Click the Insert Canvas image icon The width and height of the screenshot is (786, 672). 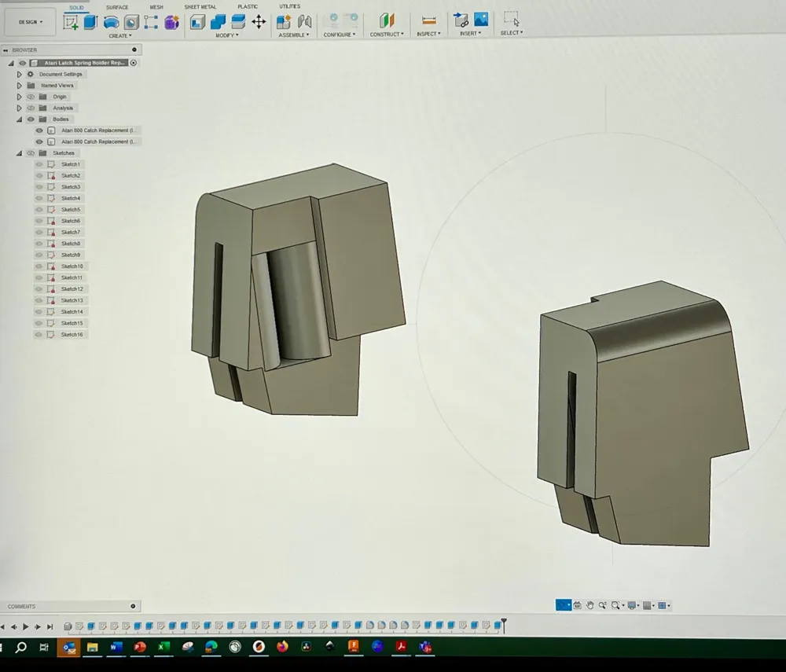(481, 20)
